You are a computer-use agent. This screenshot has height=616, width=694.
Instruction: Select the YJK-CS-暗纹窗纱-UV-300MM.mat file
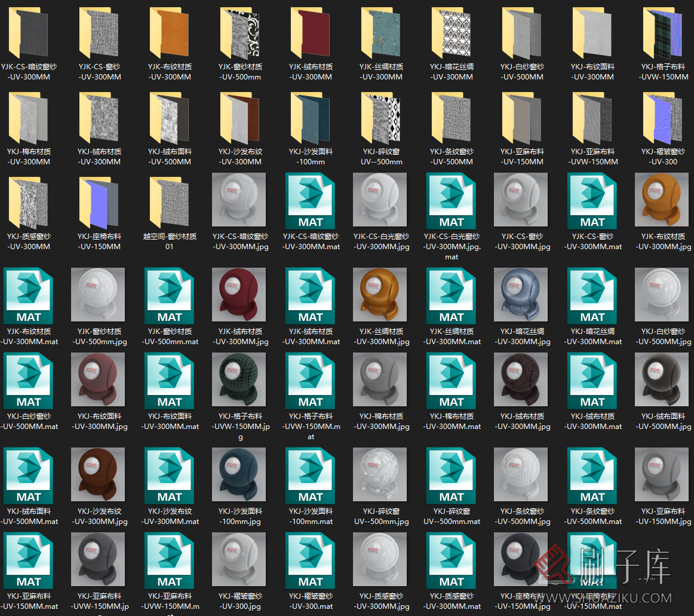point(311,201)
